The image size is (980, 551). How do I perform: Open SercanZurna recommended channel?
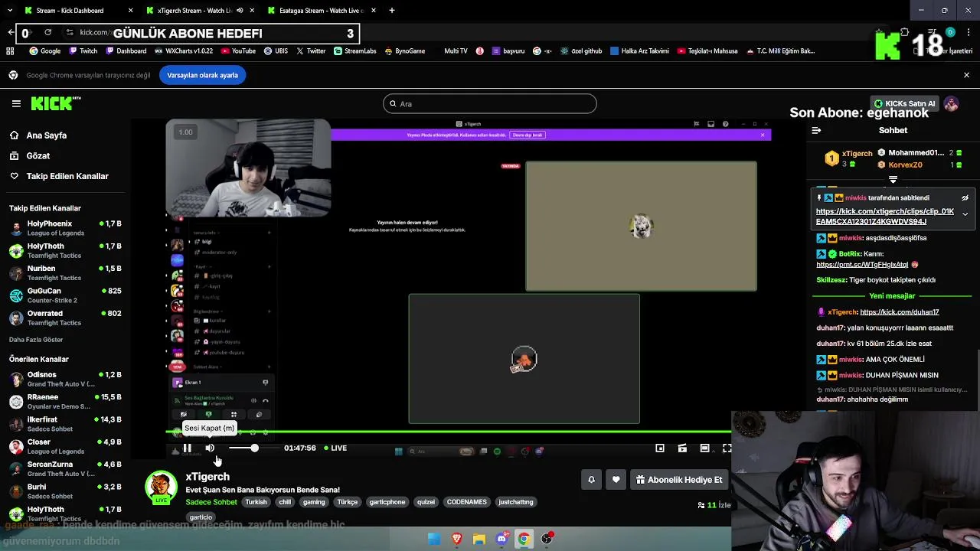coord(65,468)
